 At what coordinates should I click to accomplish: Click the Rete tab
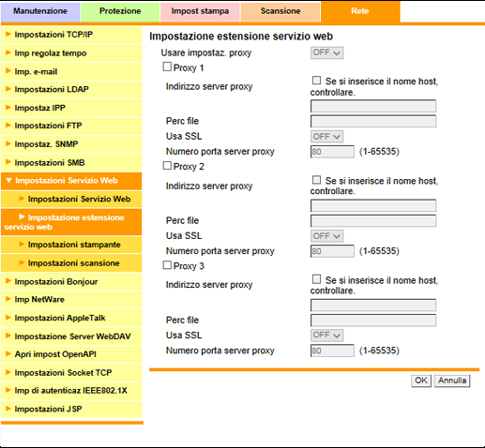coord(360,11)
